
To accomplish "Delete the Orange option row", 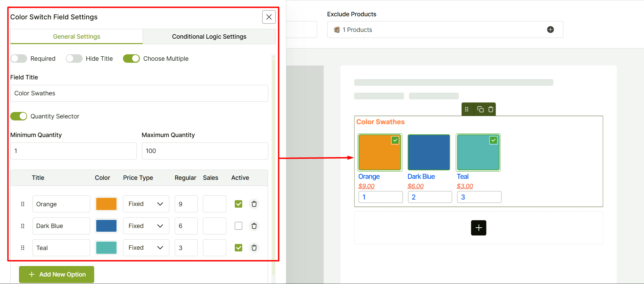I will coord(254,204).
